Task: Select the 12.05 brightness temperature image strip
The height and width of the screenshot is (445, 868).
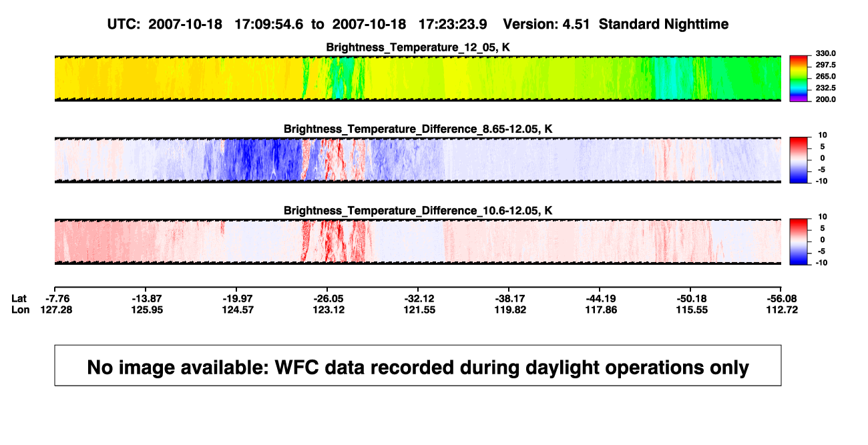Action: click(x=418, y=78)
